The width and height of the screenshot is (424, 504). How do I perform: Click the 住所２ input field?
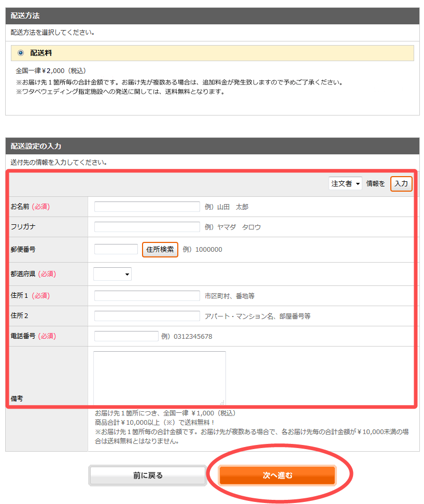147,316
